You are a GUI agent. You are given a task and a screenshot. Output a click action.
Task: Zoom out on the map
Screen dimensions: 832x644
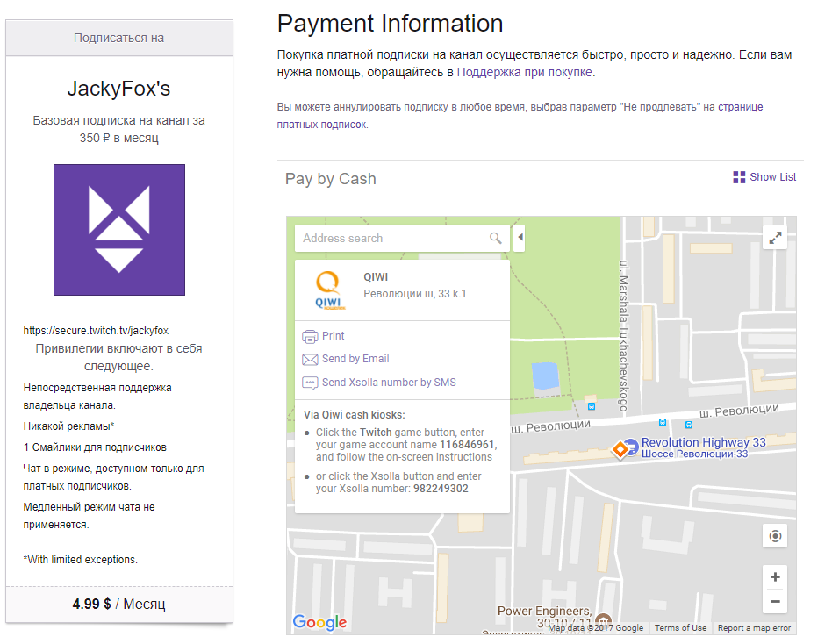pos(775,602)
